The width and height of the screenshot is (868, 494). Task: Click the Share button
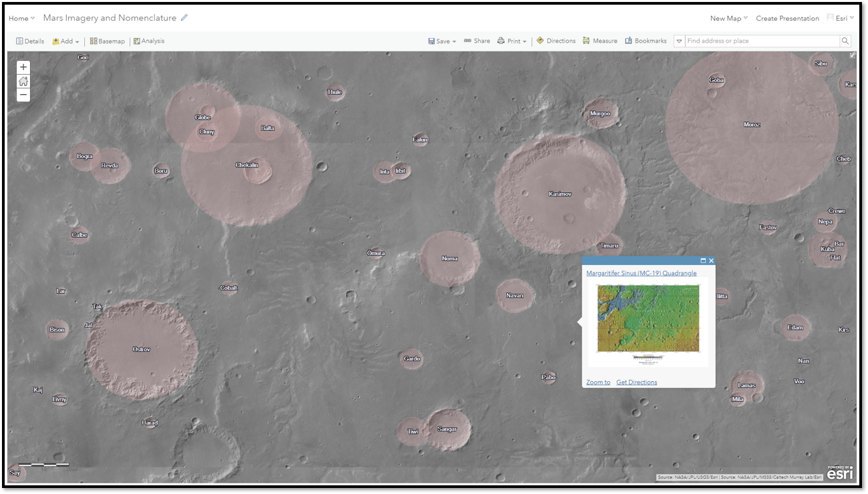pos(477,41)
